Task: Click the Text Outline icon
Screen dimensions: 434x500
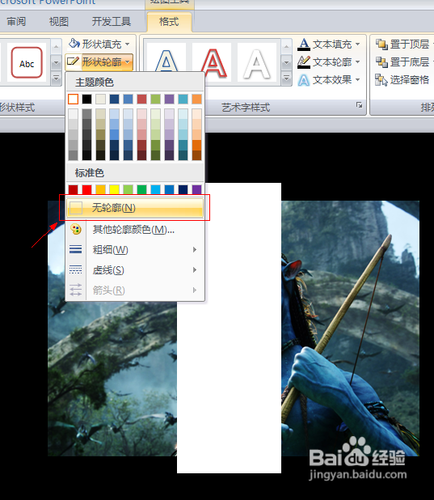Action: (304, 62)
